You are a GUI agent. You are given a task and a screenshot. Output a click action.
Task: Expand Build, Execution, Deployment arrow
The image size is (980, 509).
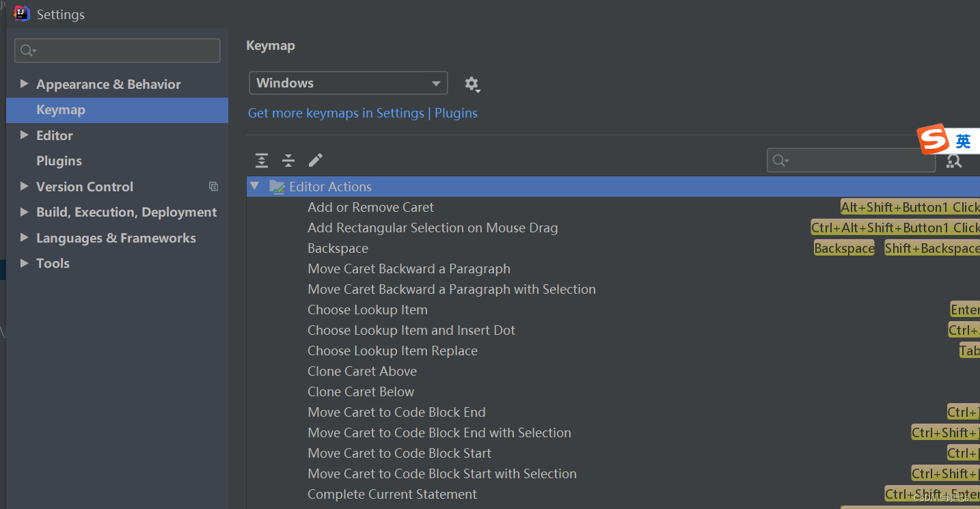25,212
